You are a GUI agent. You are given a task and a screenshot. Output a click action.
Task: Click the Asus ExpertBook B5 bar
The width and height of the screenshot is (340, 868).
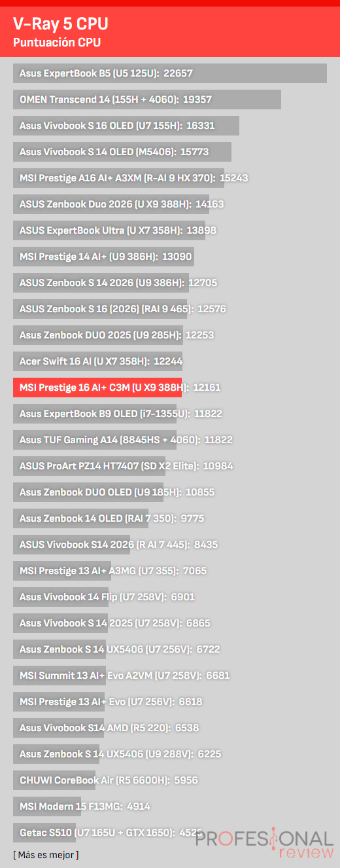(170, 73)
